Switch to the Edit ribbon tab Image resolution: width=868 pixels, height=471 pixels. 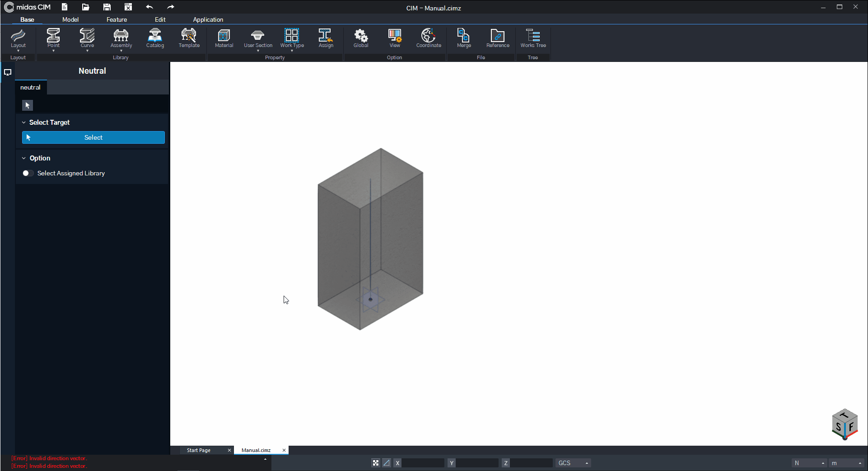click(160, 19)
